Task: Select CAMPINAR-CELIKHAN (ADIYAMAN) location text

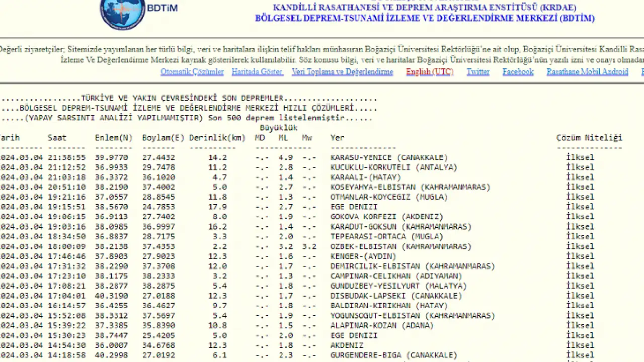Action: click(396, 276)
